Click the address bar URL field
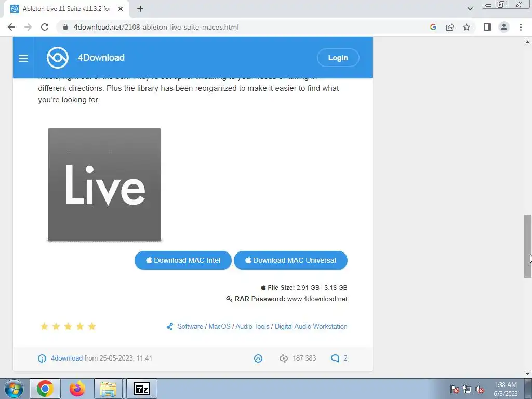The image size is (532, 399). pos(243,27)
